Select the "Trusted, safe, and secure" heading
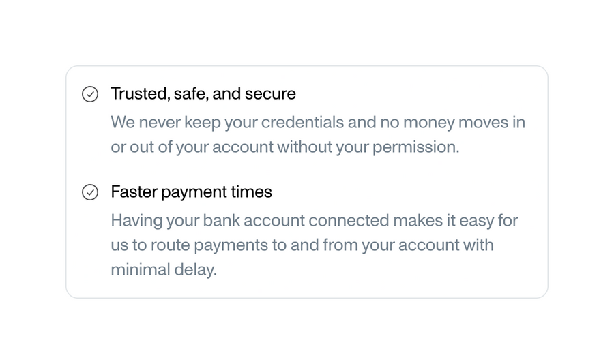This screenshot has height=364, width=614. pyautogui.click(x=203, y=93)
